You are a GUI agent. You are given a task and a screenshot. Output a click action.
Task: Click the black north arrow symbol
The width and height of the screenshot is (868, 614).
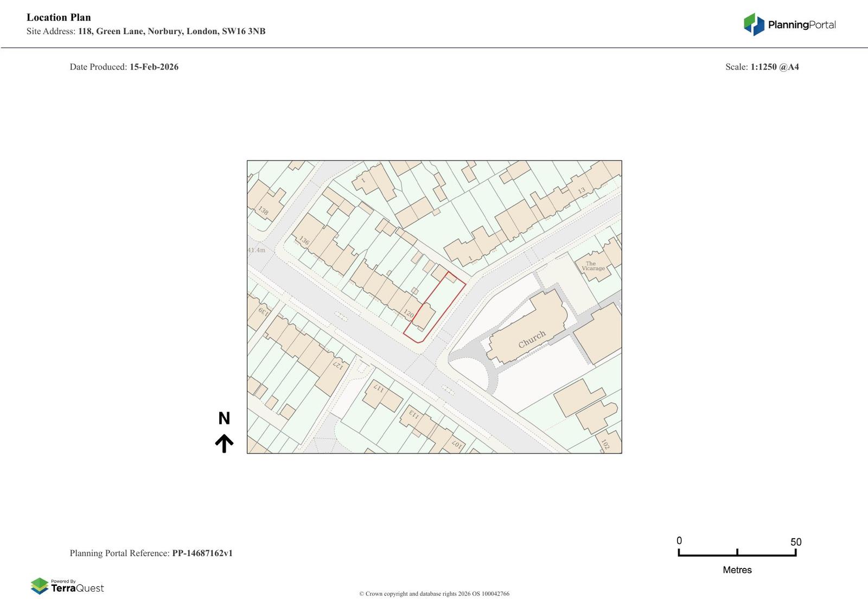[224, 443]
